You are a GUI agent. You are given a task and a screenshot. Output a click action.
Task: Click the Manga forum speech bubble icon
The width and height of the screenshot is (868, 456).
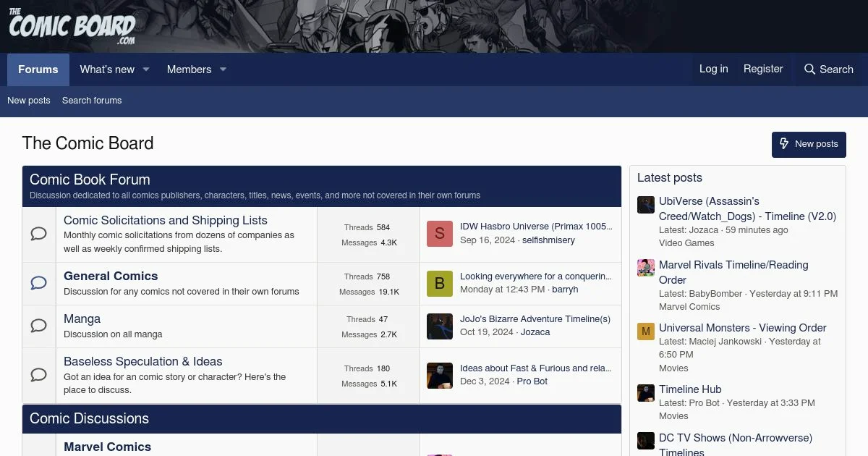[x=39, y=326]
